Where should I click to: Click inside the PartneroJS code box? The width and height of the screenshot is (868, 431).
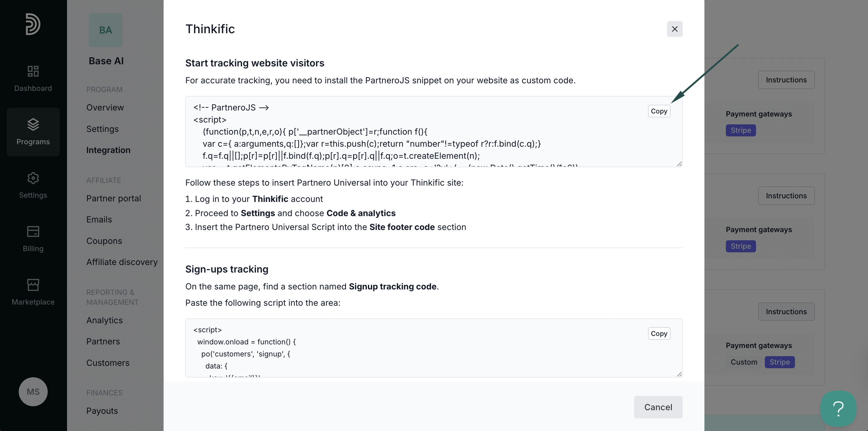[434, 132]
